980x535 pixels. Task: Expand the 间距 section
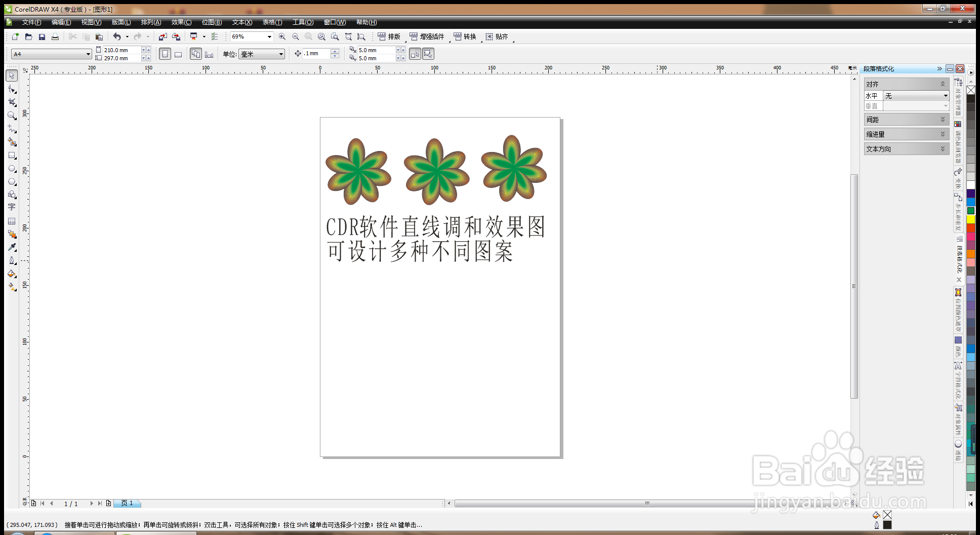pos(906,120)
